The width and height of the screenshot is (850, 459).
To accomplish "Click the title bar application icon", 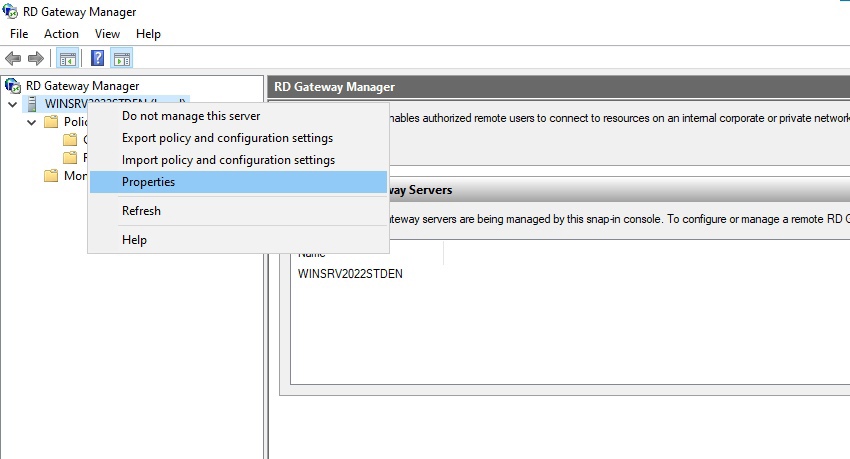I will tap(10, 11).
